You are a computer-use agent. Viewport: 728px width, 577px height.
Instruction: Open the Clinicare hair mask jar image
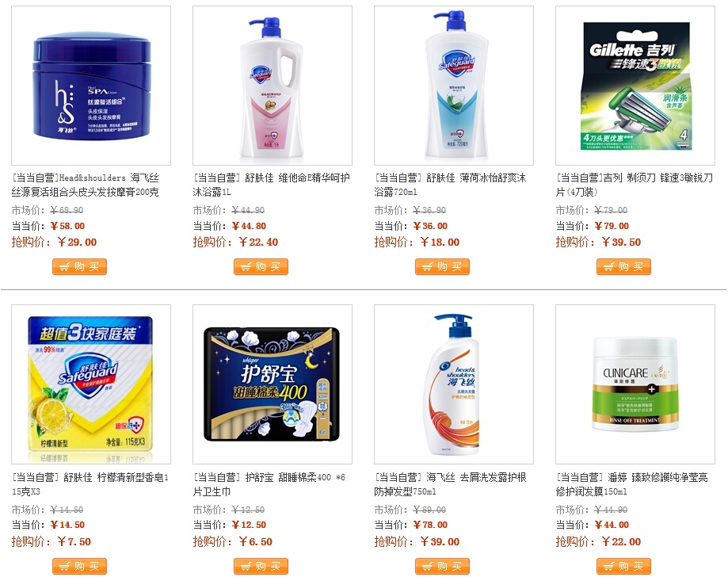pos(635,384)
